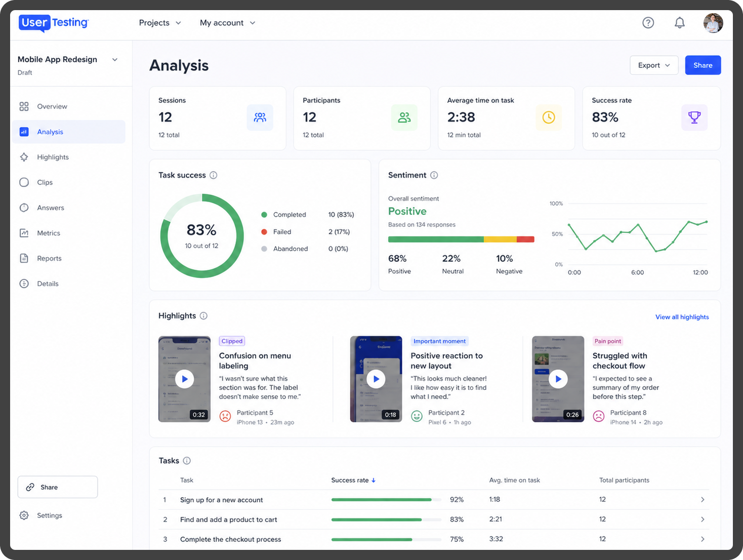743x560 pixels.
Task: Click the Sign up task progress bar
Action: [386, 500]
